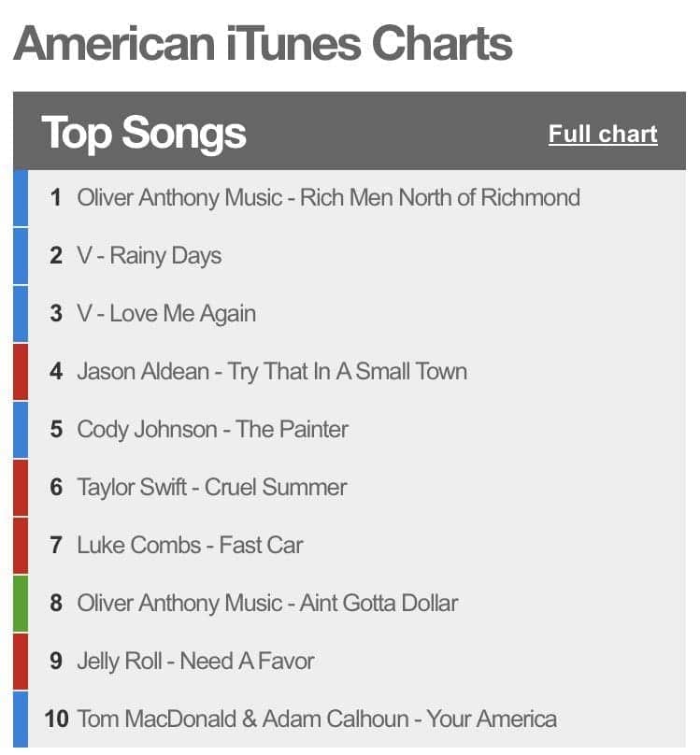Screen dimensions: 700x755
Task: Click Cody Johnson - The Painter
Action: click(x=212, y=430)
